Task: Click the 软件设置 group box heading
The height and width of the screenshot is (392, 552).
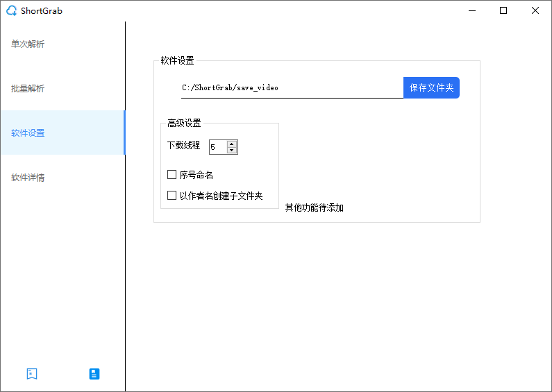Action: tap(177, 61)
